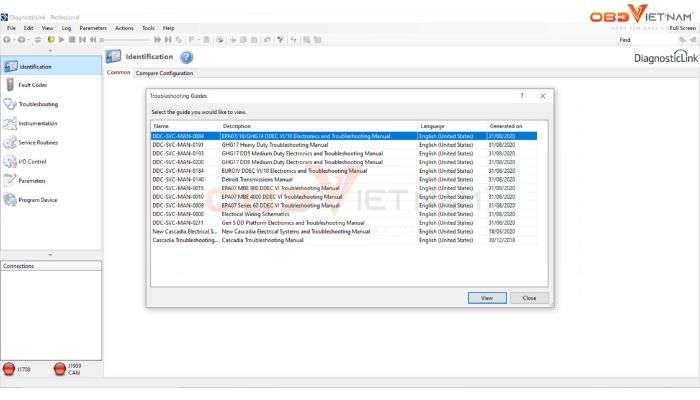
Task: Click the log seek slider track
Action: tap(126, 40)
